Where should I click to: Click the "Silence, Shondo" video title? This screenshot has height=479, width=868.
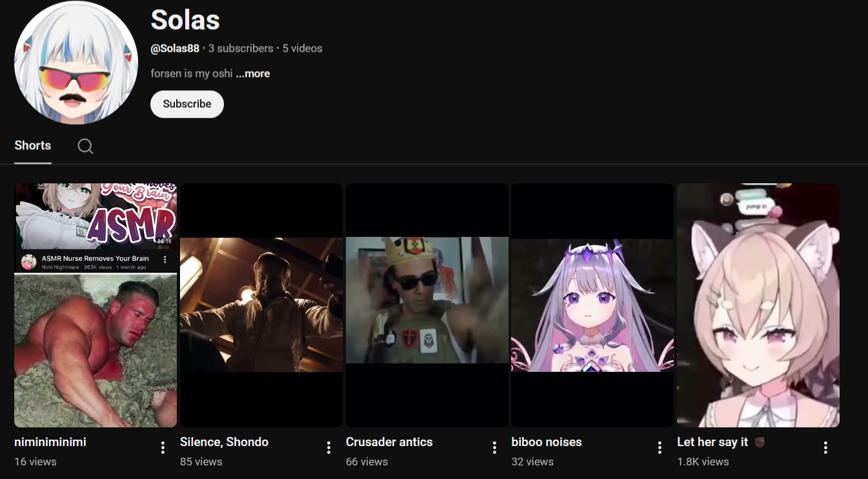224,442
